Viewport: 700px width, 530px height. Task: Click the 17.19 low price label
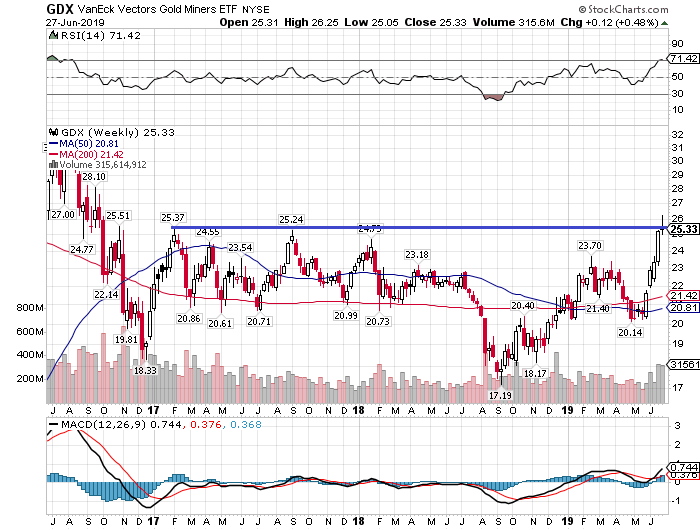pyautogui.click(x=500, y=395)
